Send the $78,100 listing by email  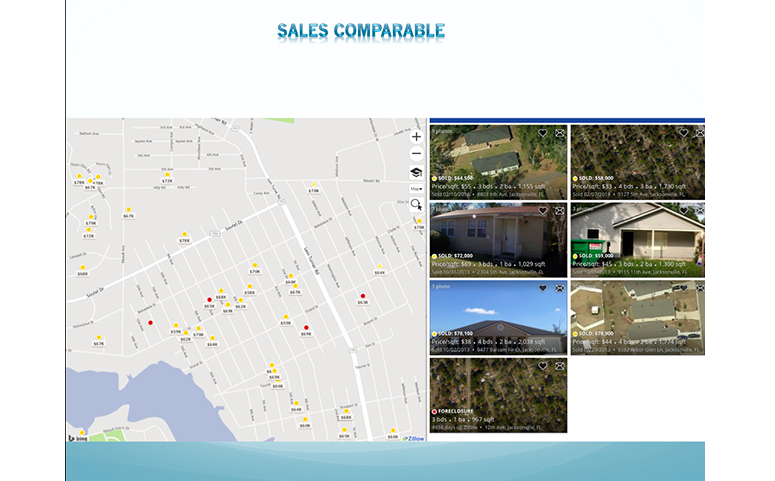click(x=559, y=288)
